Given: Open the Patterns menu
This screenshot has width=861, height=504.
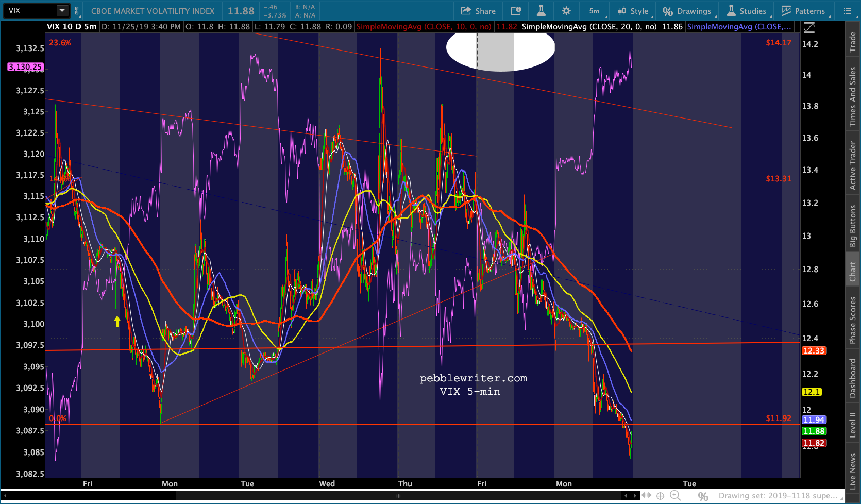Looking at the screenshot, I should coord(804,11).
